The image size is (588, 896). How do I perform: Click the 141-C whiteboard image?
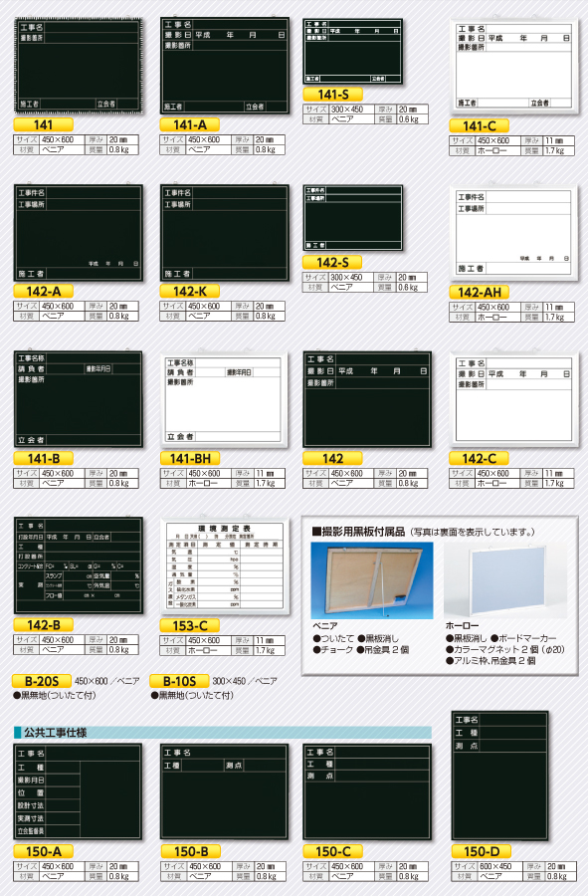coord(513,67)
